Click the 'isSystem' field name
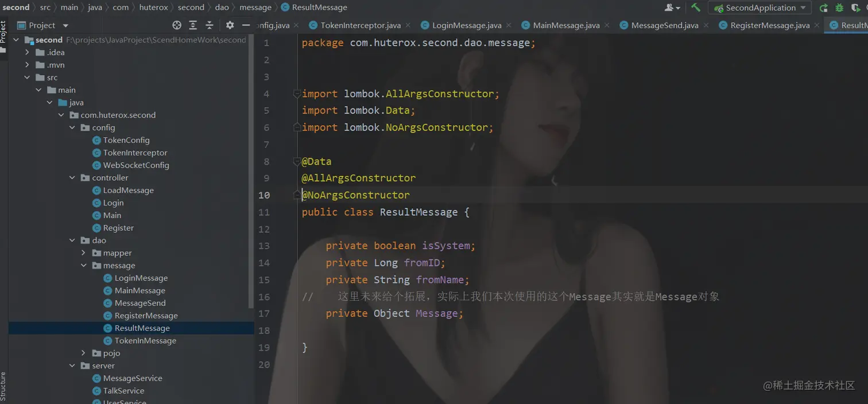The width and height of the screenshot is (868, 404). 446,246
